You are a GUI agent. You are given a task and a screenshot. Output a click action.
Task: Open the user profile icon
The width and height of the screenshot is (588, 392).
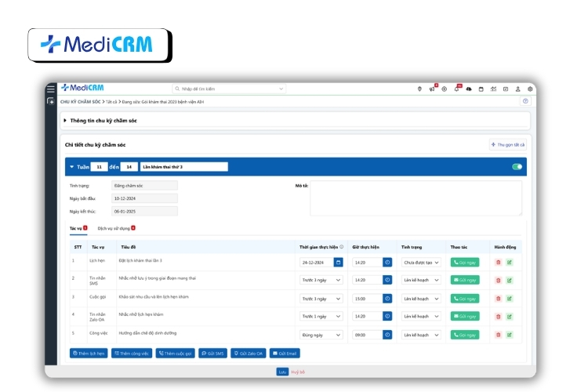(518, 89)
